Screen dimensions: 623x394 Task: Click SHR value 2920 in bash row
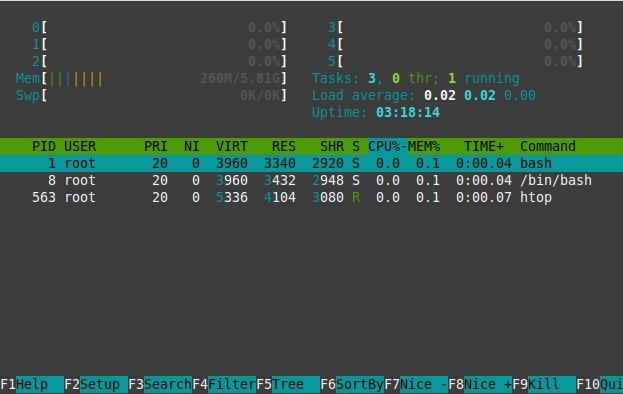328,163
